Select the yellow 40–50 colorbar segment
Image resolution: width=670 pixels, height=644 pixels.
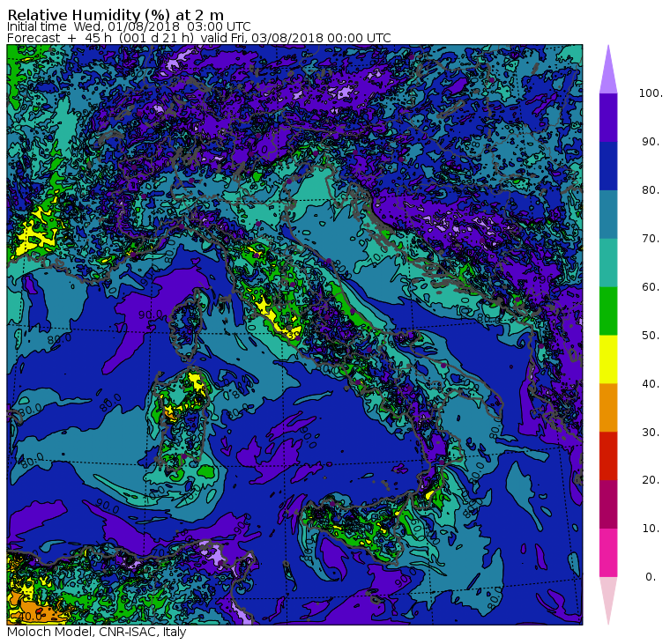tap(608, 359)
